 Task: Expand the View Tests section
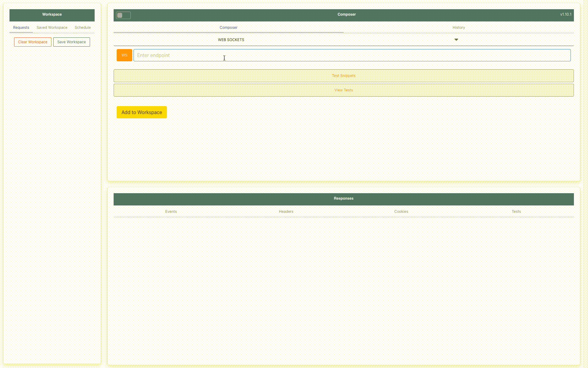[343, 90]
